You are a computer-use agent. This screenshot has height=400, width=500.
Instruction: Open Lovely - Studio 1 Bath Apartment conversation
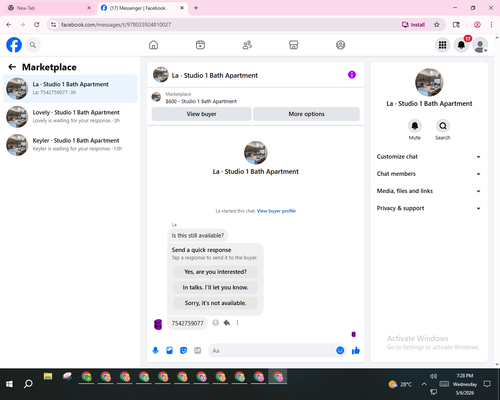[x=70, y=116]
